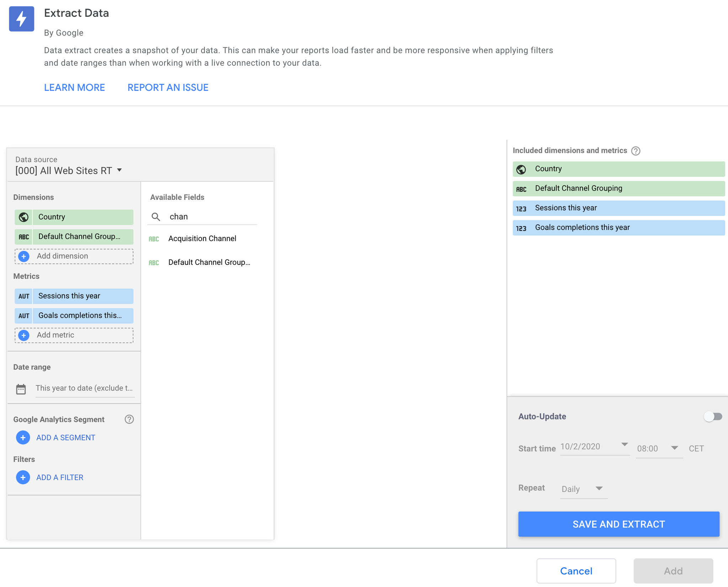Open Google Analytics Segment help icon
728x587 pixels.
(x=129, y=419)
